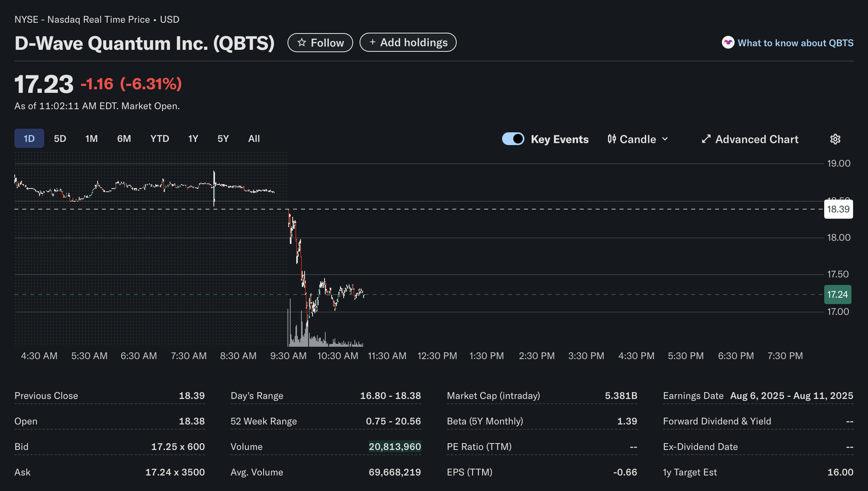Click the expand arrow icon for Advanced Chart
868x491 pixels.
pyautogui.click(x=706, y=139)
